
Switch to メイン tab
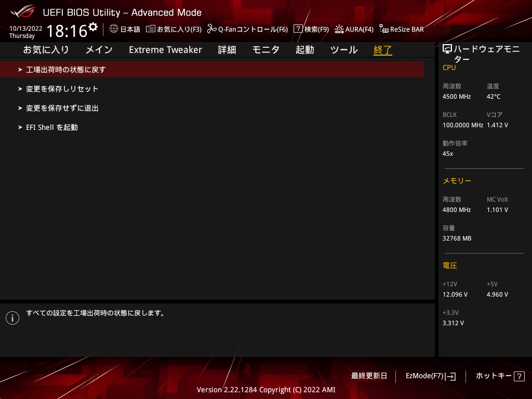pos(99,49)
